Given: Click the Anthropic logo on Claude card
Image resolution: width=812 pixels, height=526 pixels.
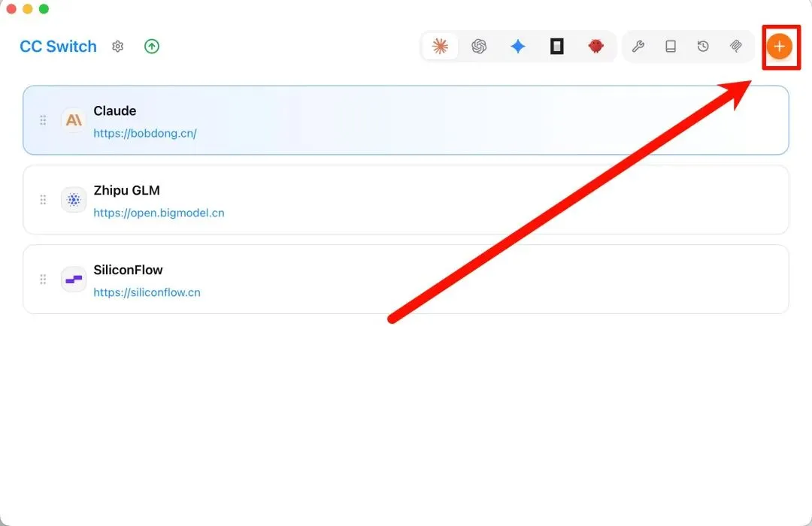Looking at the screenshot, I should 74,120.
